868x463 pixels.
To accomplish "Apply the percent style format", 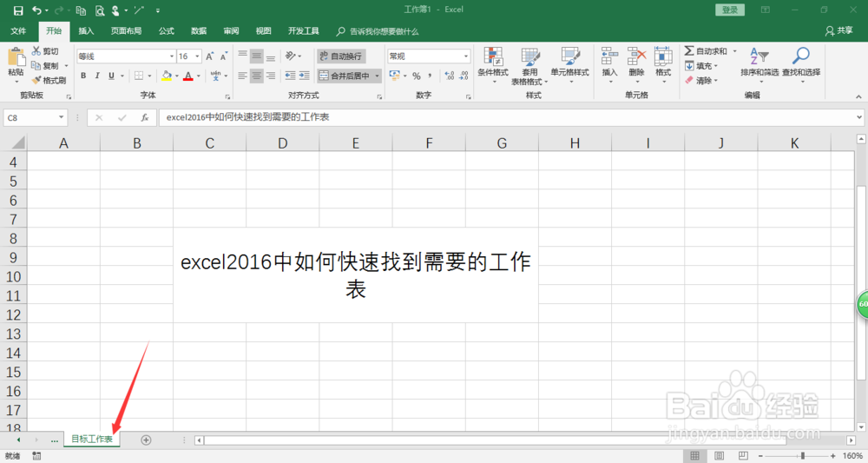I will click(x=417, y=76).
